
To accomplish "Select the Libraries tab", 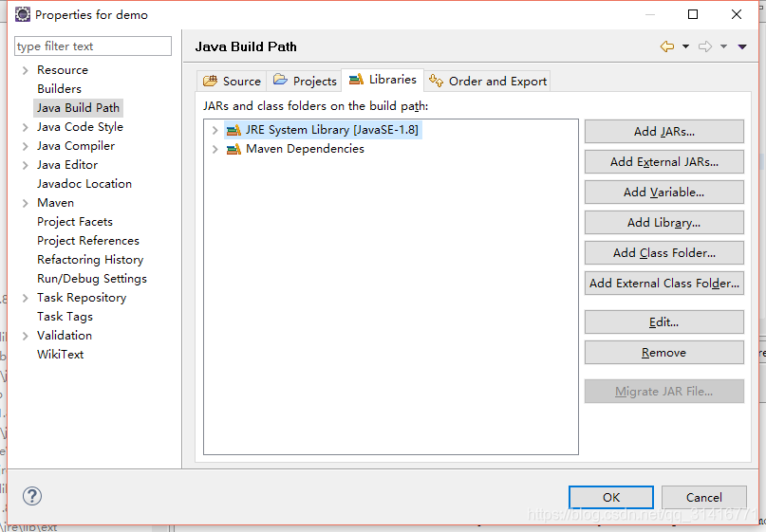I will point(383,80).
